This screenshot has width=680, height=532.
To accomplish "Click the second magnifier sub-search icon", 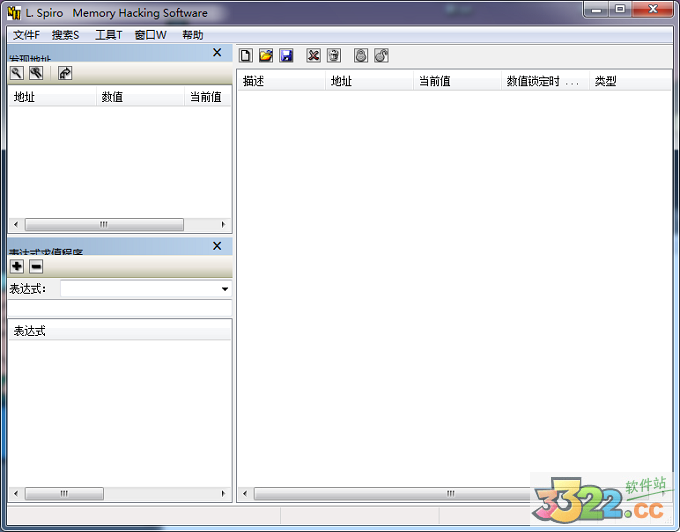I will (36, 73).
